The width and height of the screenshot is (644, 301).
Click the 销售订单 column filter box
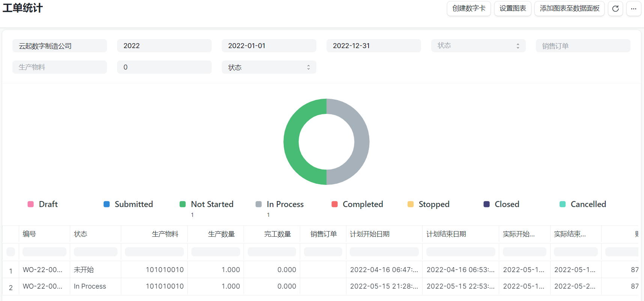(x=323, y=252)
